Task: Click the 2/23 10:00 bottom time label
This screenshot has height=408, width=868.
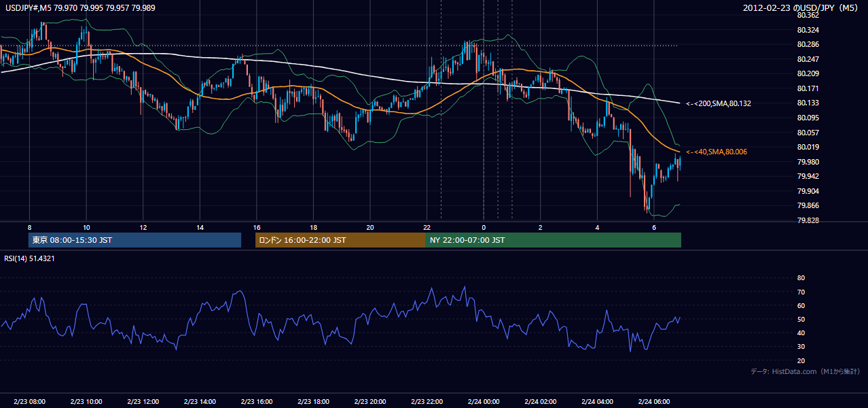Action: [86, 402]
